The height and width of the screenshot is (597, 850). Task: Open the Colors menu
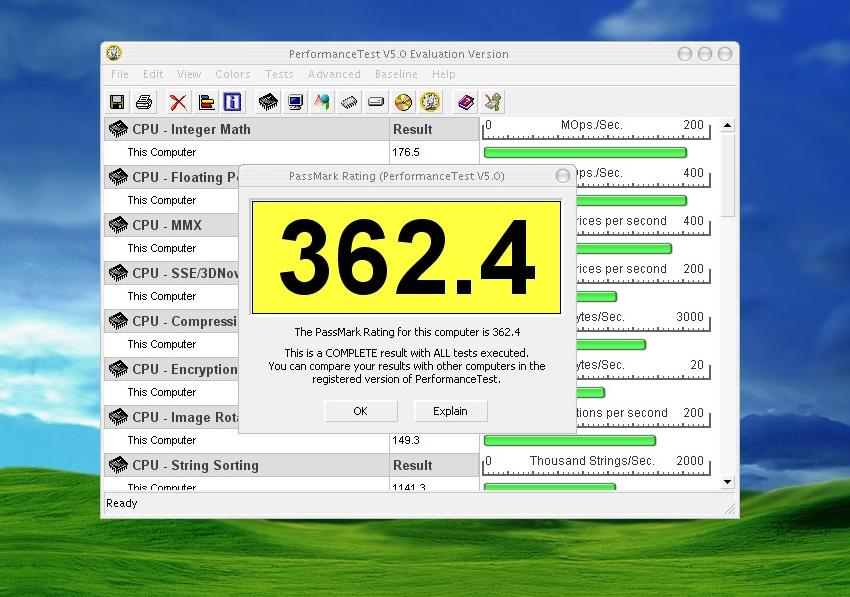[233, 74]
